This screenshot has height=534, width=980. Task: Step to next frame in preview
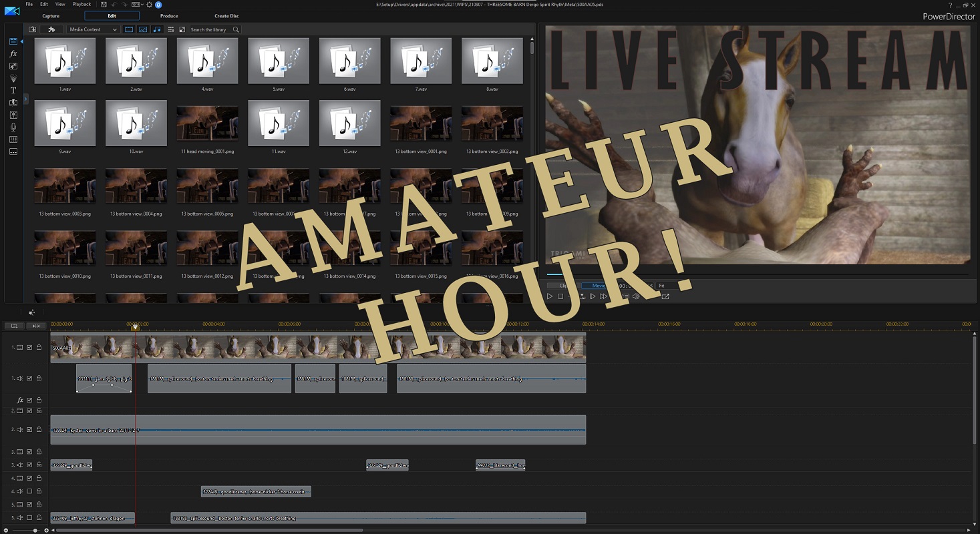pyautogui.click(x=593, y=296)
